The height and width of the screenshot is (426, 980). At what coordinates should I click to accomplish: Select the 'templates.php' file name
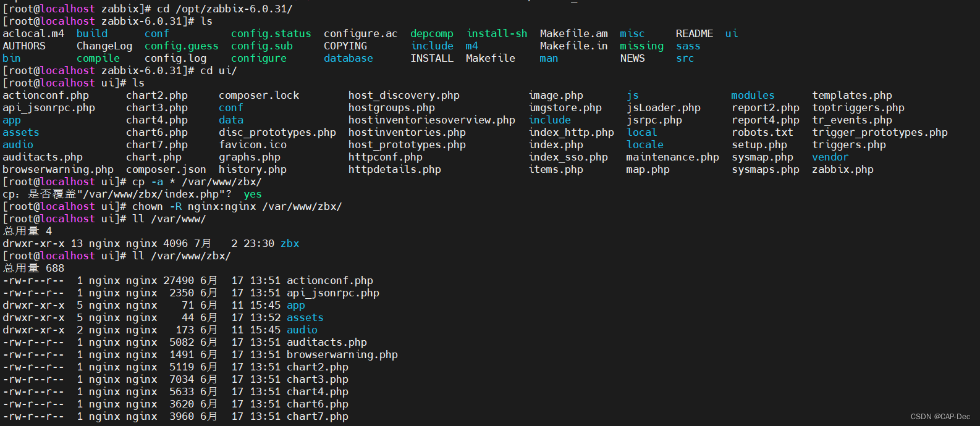(x=852, y=95)
